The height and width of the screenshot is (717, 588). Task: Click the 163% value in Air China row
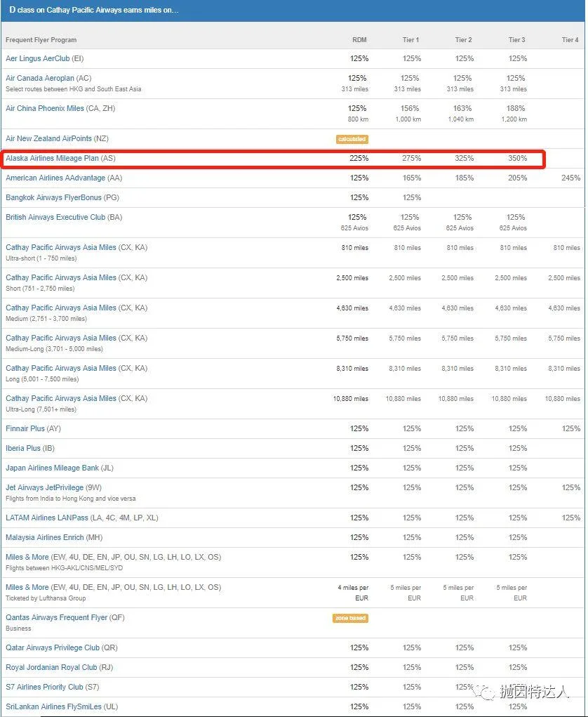coord(462,108)
